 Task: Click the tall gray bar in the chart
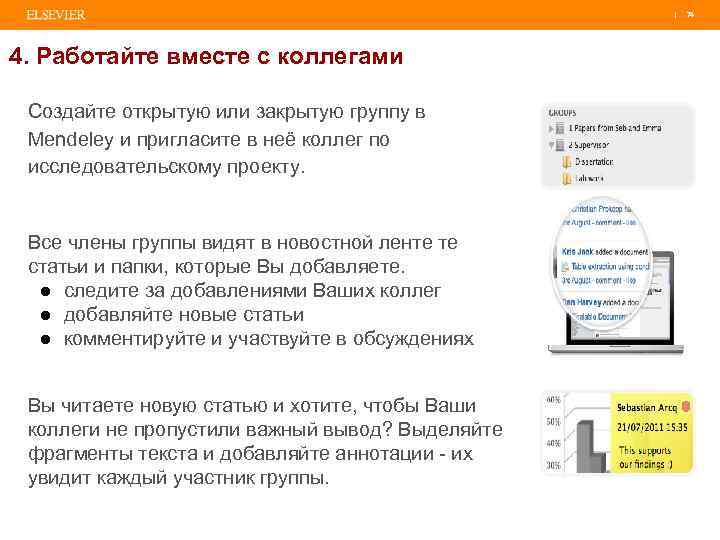coord(585,447)
